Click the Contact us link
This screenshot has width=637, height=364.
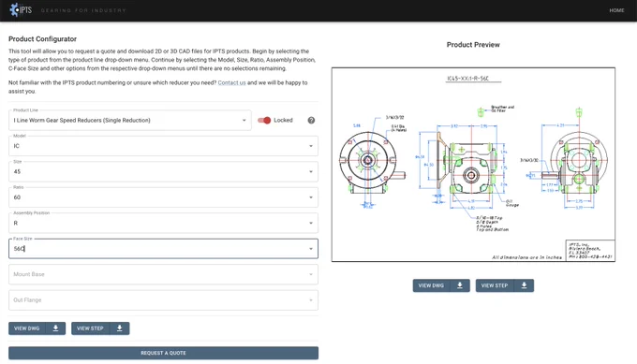coord(231,82)
